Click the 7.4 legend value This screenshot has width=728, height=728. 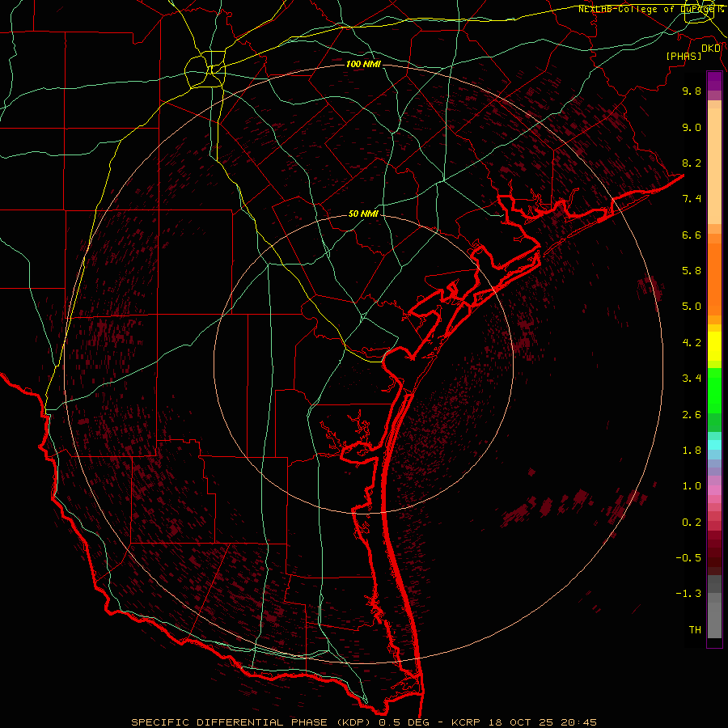pyautogui.click(x=692, y=199)
